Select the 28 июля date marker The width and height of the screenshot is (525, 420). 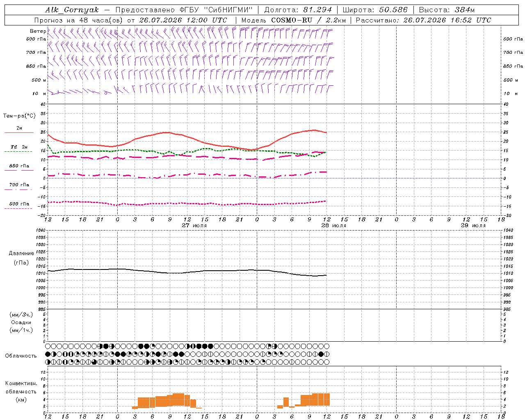click(x=334, y=226)
